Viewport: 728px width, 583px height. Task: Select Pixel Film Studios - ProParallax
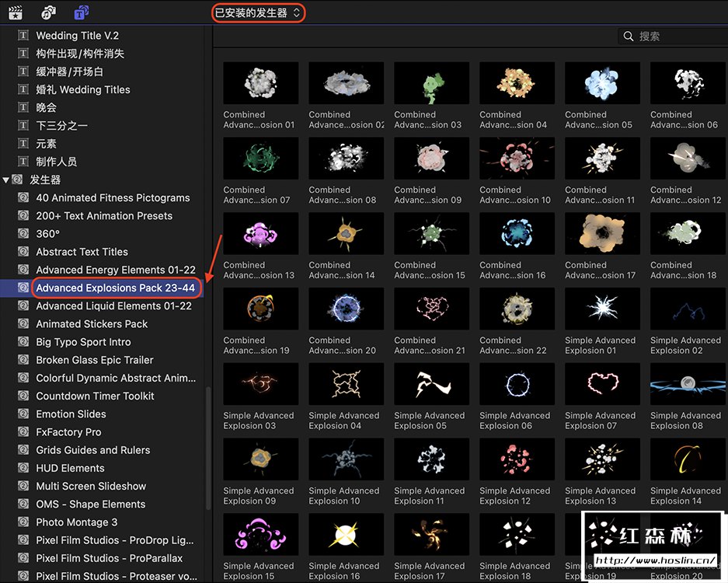click(102, 558)
